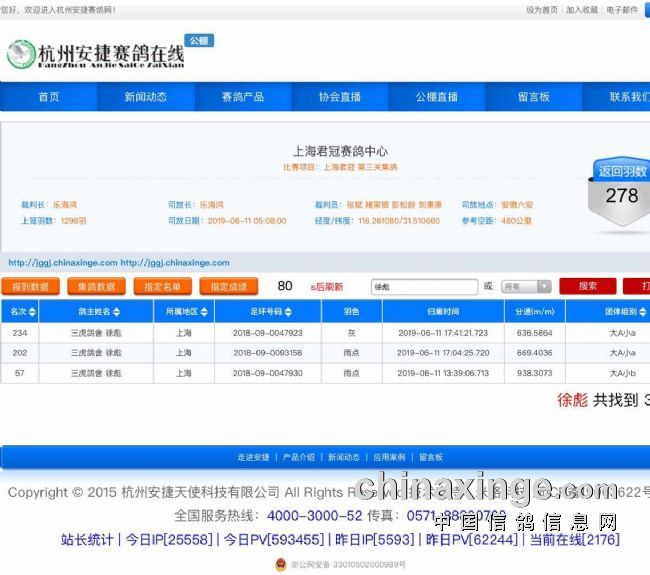
Task: Click the 分速(m/m) column header
Action: click(x=535, y=312)
